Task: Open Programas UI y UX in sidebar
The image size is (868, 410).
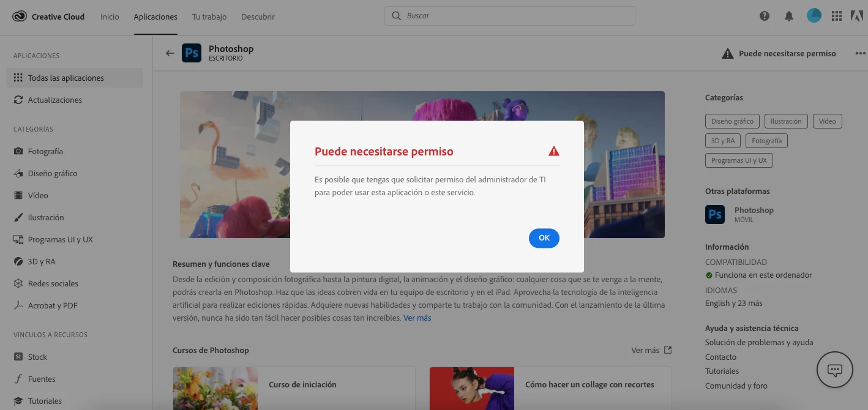Action: pyautogui.click(x=75, y=239)
